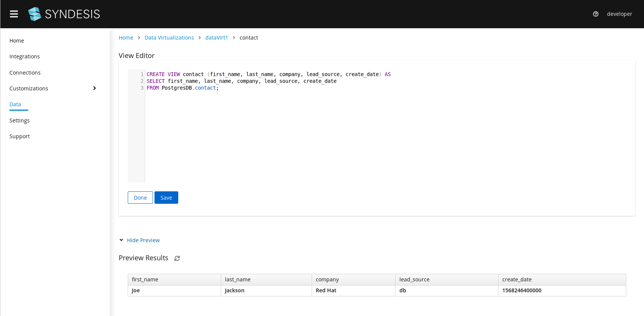Go to Home in sidebar
The width and height of the screenshot is (644, 316).
pyautogui.click(x=17, y=41)
